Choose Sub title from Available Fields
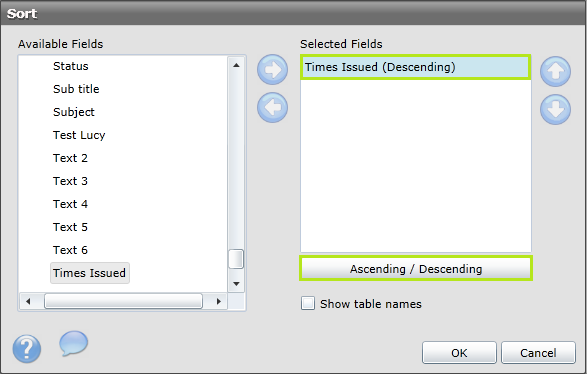 [x=76, y=89]
